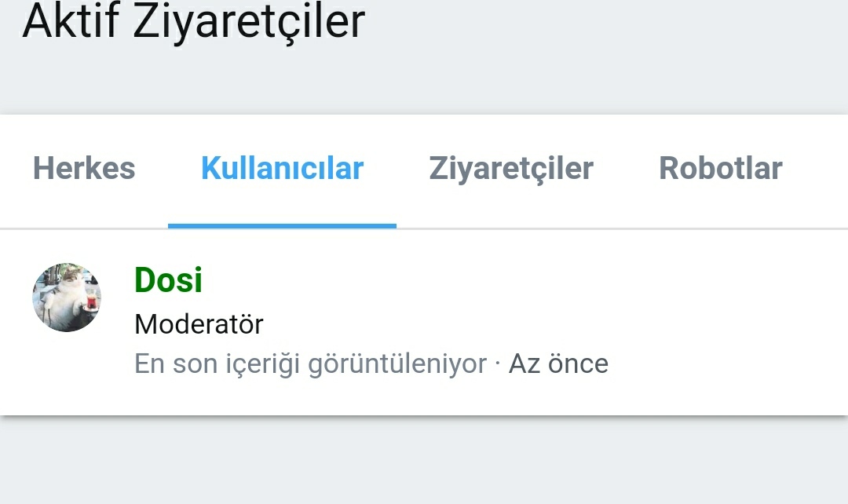
Task: Tap the user title under Dosi's name
Action: pyautogui.click(x=199, y=323)
